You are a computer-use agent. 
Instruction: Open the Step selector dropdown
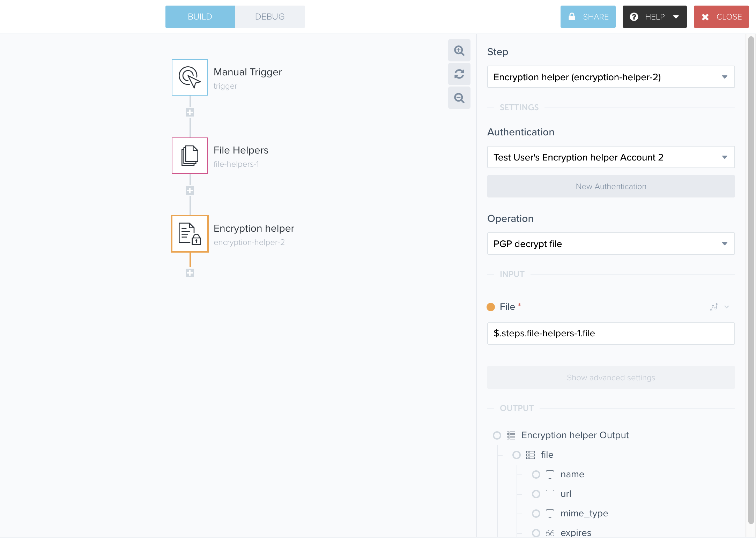[x=610, y=77]
